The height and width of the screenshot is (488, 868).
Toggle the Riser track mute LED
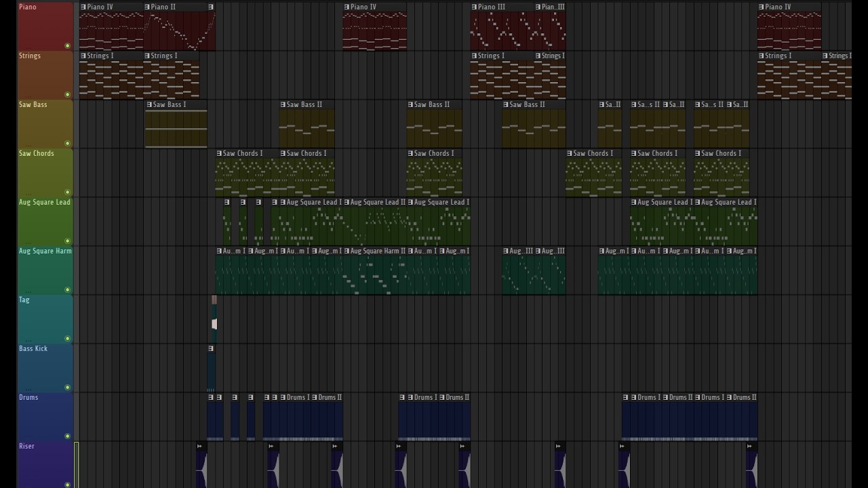coord(67,484)
